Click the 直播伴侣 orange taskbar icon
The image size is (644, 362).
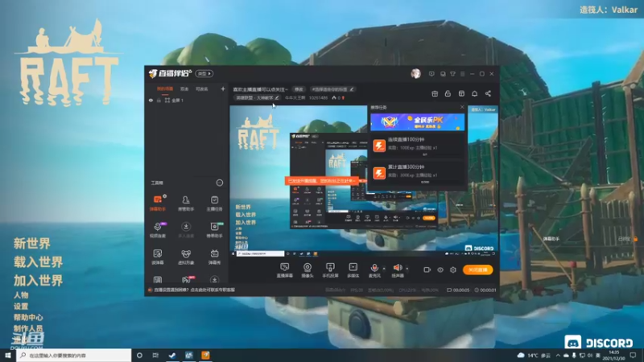coord(205,355)
